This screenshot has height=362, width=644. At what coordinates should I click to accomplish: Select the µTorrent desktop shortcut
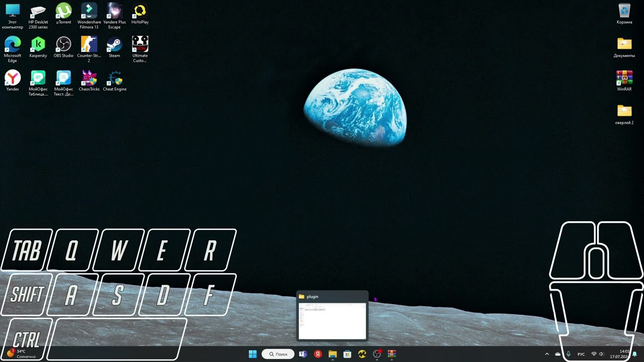(x=63, y=14)
